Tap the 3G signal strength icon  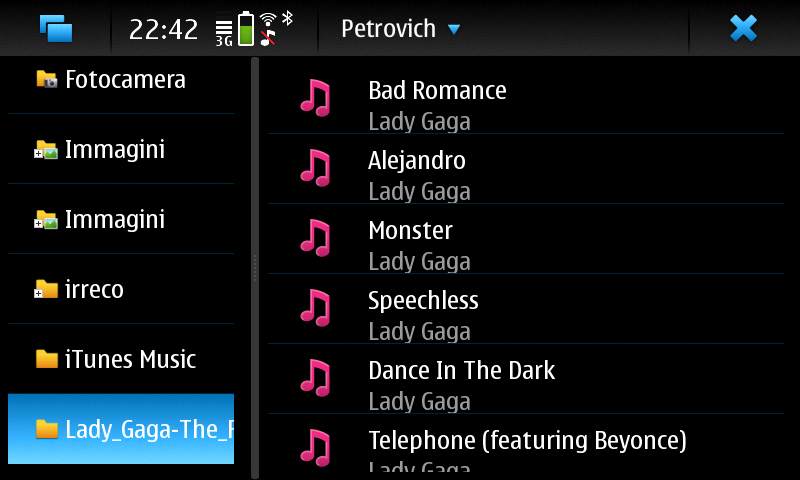click(x=223, y=34)
